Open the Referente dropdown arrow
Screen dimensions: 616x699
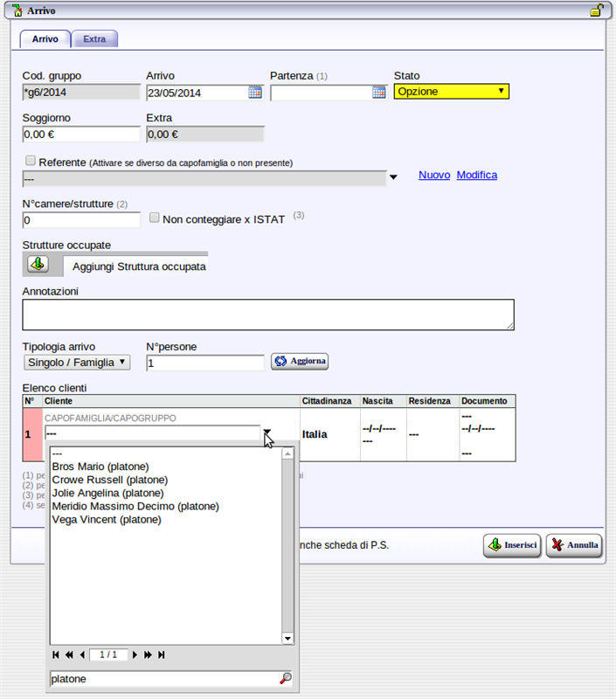point(393,177)
